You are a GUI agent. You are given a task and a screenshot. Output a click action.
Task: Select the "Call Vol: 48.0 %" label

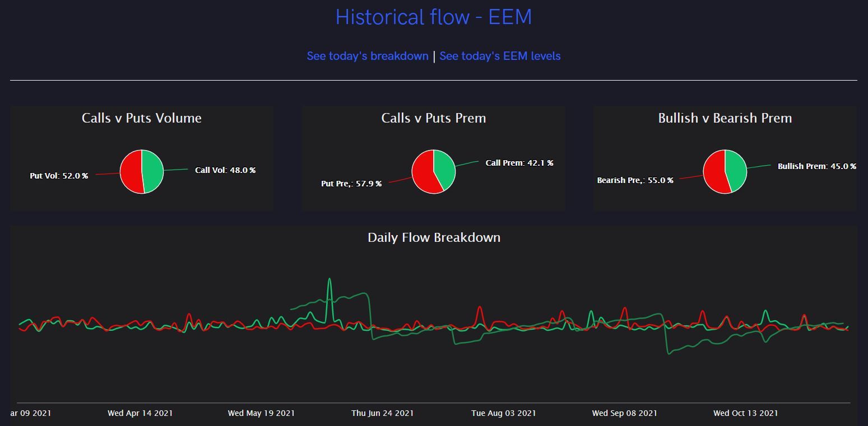225,170
